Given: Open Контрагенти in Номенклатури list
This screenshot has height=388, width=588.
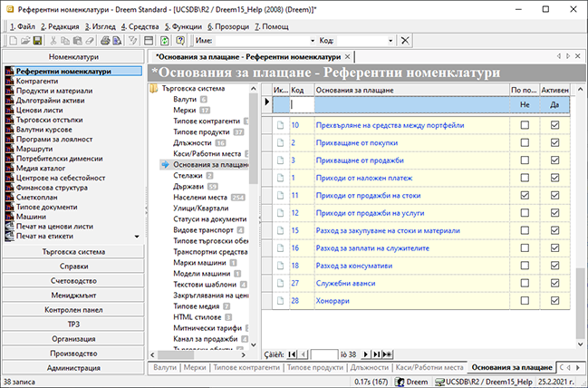Looking at the screenshot, I should tap(37, 81).
